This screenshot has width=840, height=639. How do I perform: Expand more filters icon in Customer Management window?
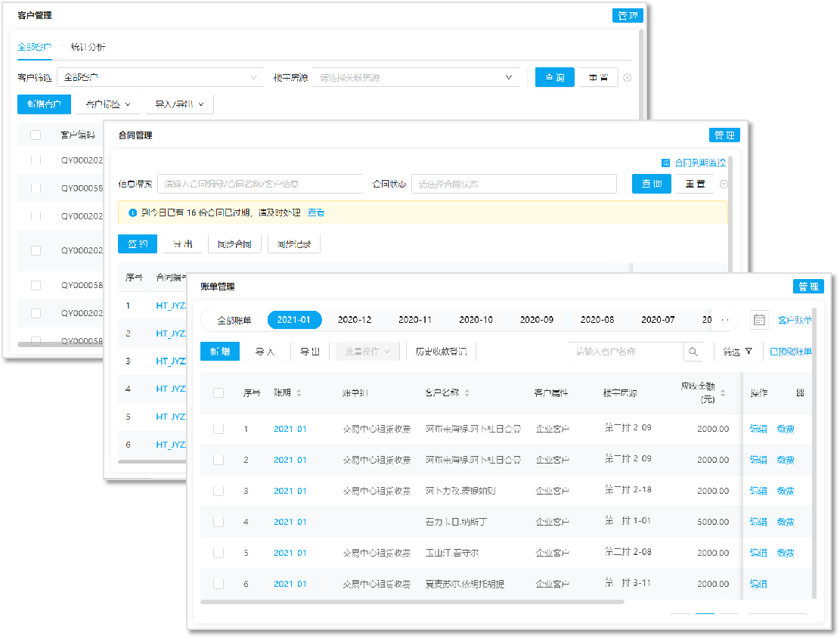[x=628, y=78]
